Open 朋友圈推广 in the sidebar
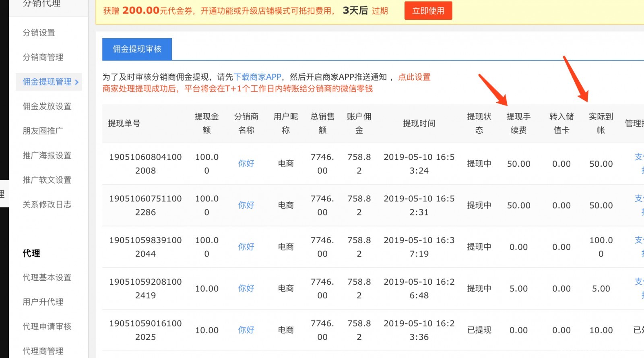The height and width of the screenshot is (358, 644). [43, 131]
